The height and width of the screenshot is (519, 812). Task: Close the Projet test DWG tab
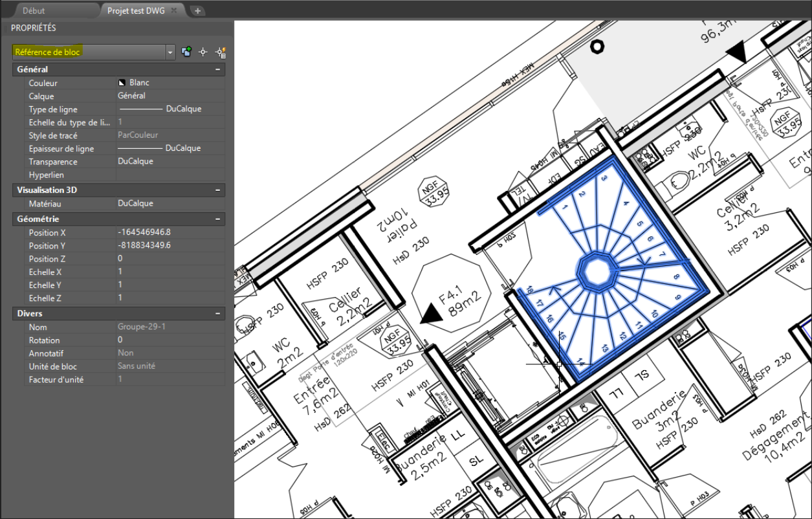tap(174, 11)
